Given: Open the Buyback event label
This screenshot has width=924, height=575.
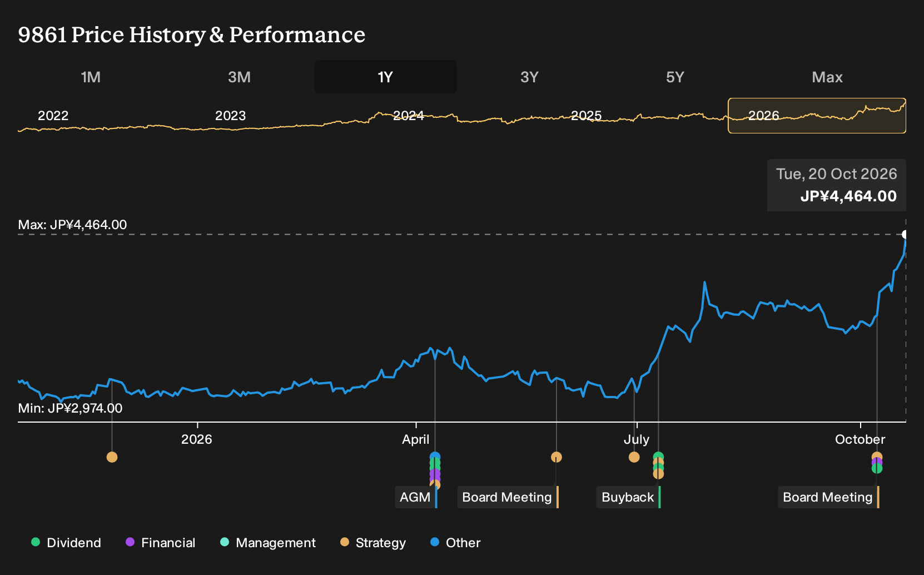Looking at the screenshot, I should click(x=628, y=497).
